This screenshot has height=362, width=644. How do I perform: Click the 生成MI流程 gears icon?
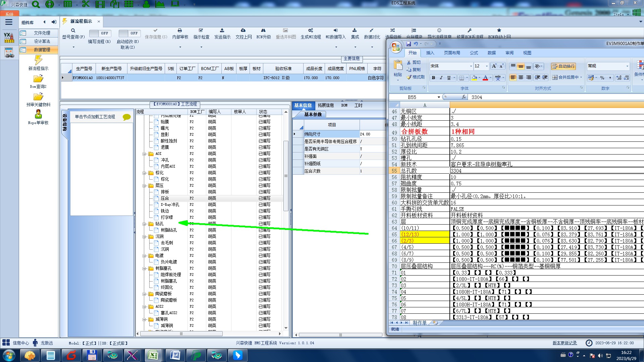311,31
